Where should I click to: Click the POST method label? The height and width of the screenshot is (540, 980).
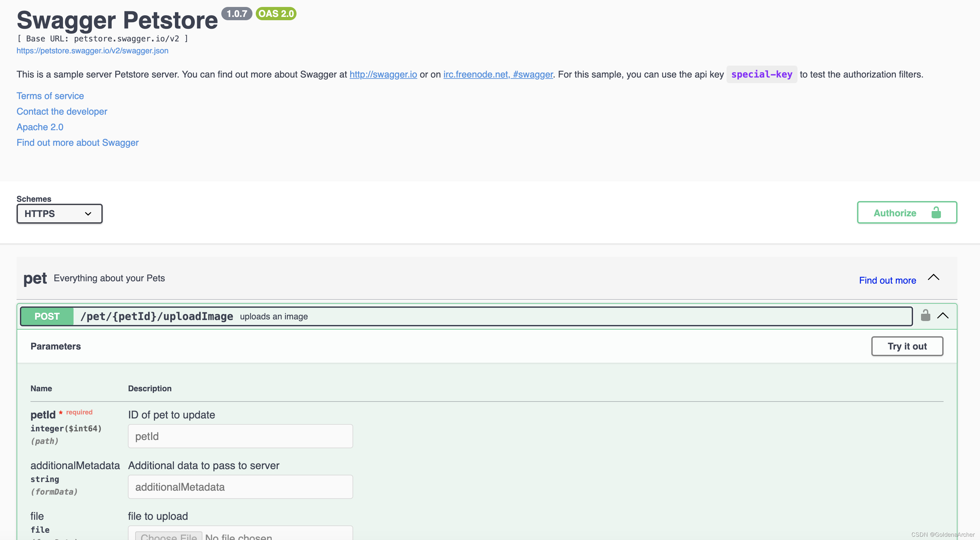point(47,316)
